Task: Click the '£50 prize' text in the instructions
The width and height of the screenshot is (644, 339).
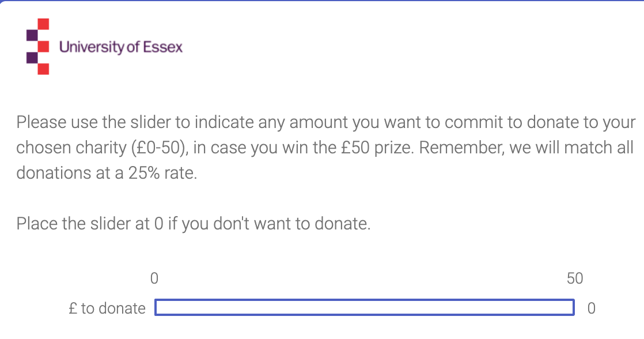Action: click(377, 148)
